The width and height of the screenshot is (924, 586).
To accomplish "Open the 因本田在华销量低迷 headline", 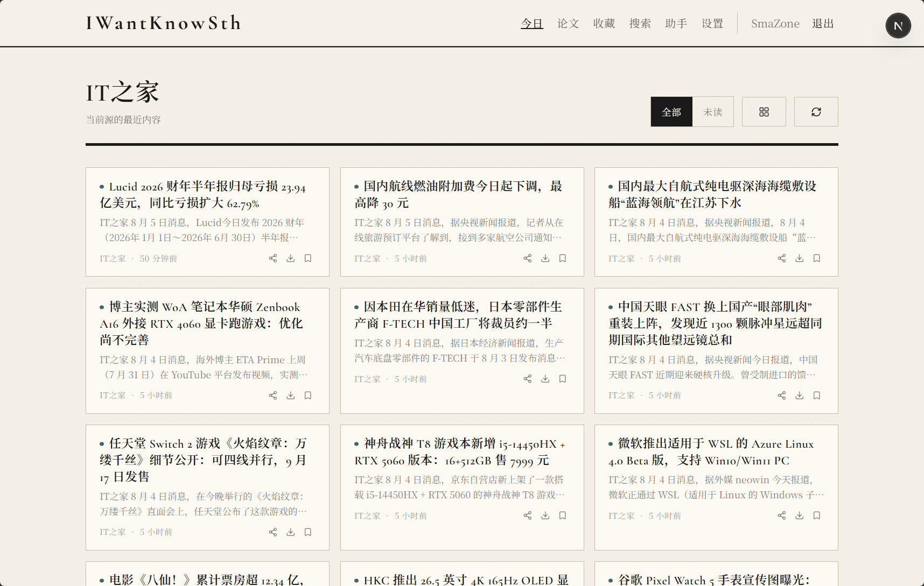I will click(x=458, y=315).
